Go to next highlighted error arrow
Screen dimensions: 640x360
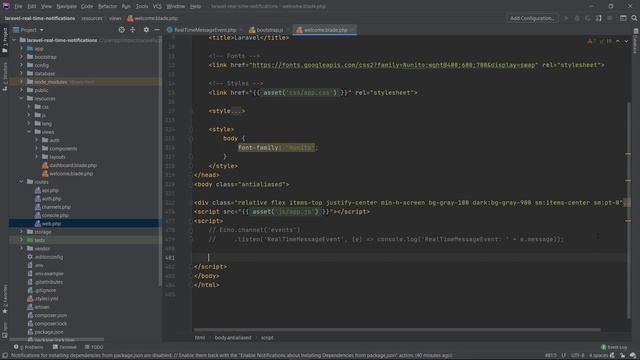click(x=626, y=41)
